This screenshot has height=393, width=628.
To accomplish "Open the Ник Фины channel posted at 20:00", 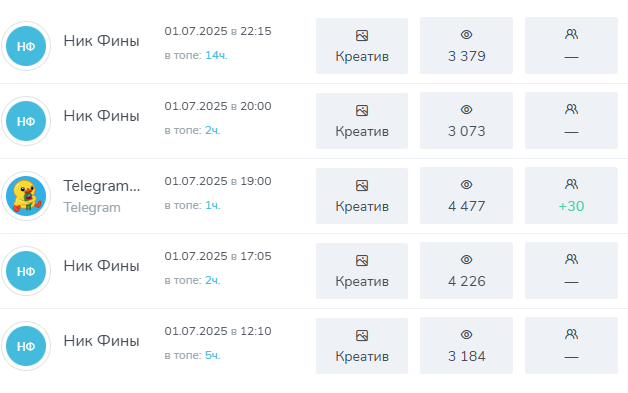I will point(101,116).
